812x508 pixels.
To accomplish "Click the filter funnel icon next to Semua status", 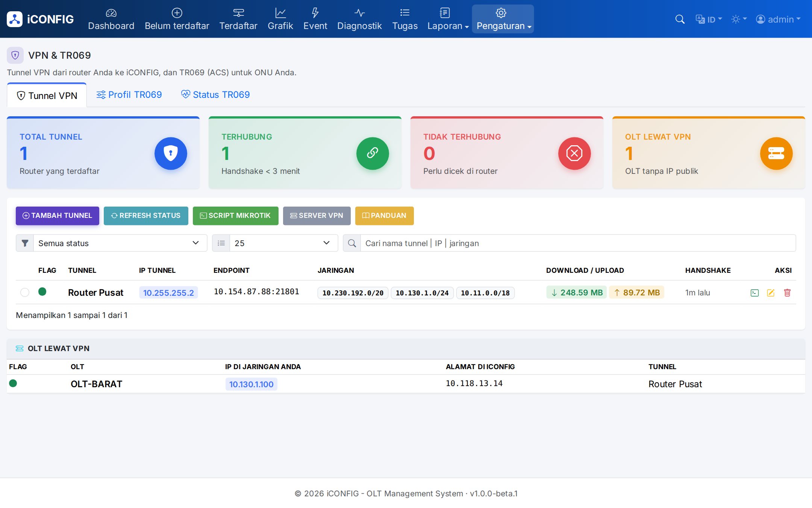I will pyautogui.click(x=25, y=243).
